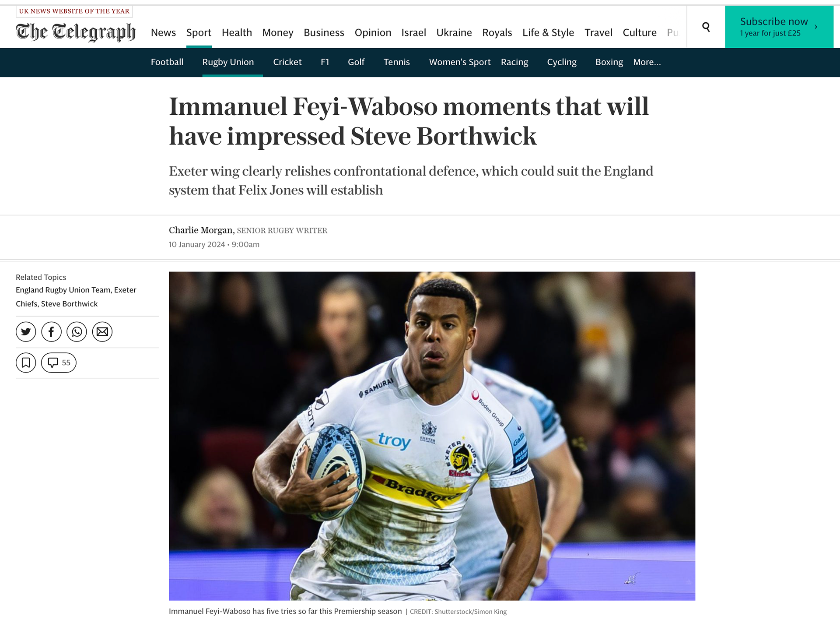
Task: Open the Steve Borthwick related topic
Action: [69, 304]
